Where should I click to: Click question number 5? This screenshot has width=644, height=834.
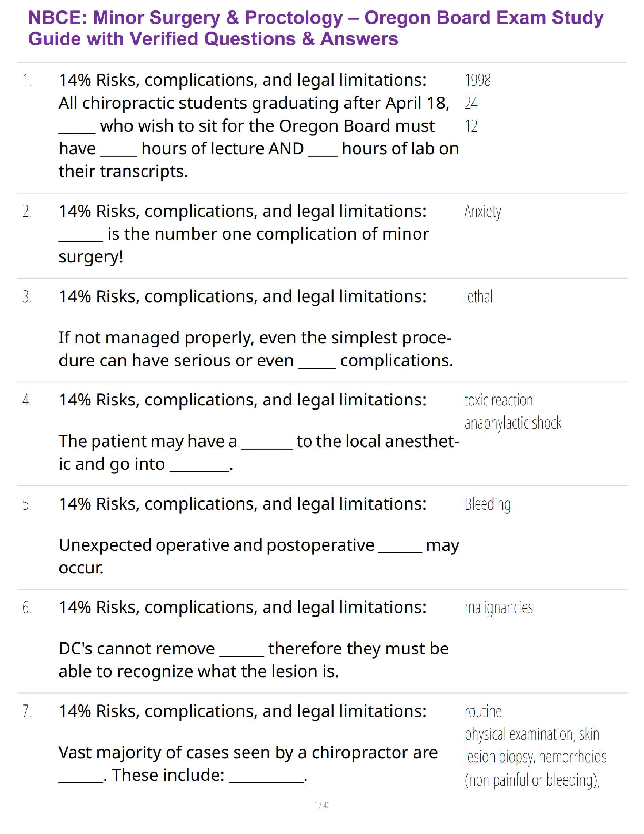(x=27, y=504)
